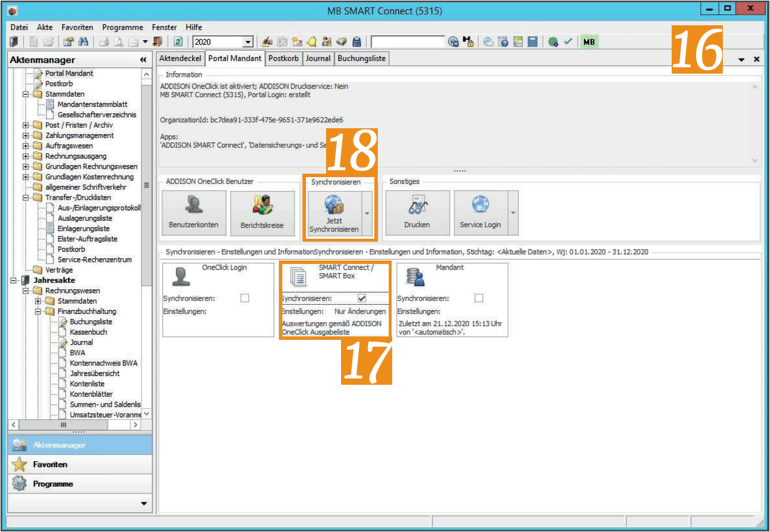
Task: Click the Aktenmanager tree horizontal scrollbar
Action: click(x=75, y=424)
